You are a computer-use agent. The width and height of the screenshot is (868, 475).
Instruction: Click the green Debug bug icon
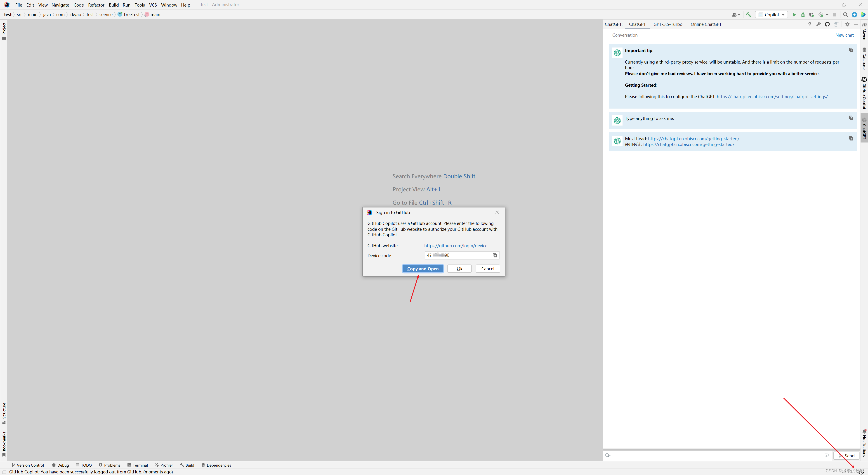(803, 14)
